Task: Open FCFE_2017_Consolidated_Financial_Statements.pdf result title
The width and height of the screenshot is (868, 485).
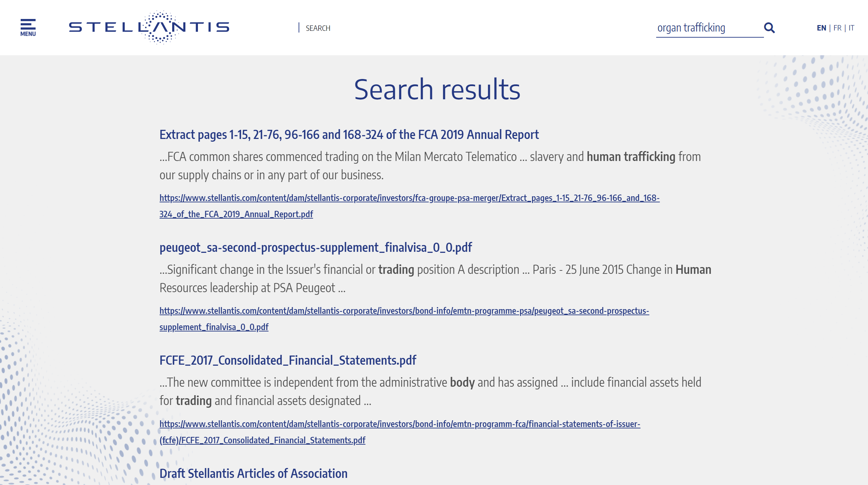Action: (288, 360)
